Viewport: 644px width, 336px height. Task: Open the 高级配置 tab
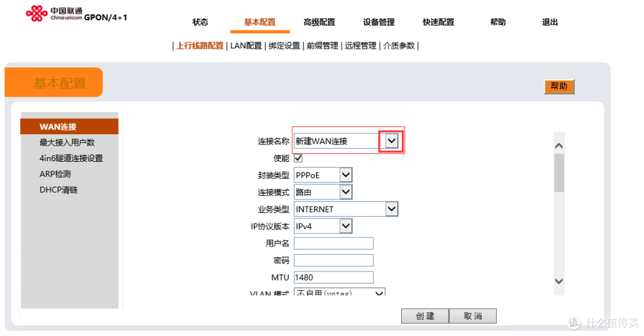[x=319, y=22]
